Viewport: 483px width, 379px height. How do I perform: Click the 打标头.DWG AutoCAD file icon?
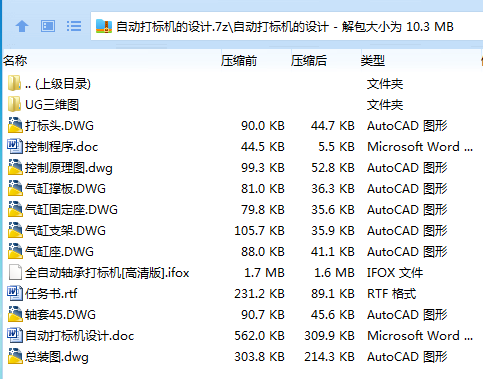tap(15, 125)
